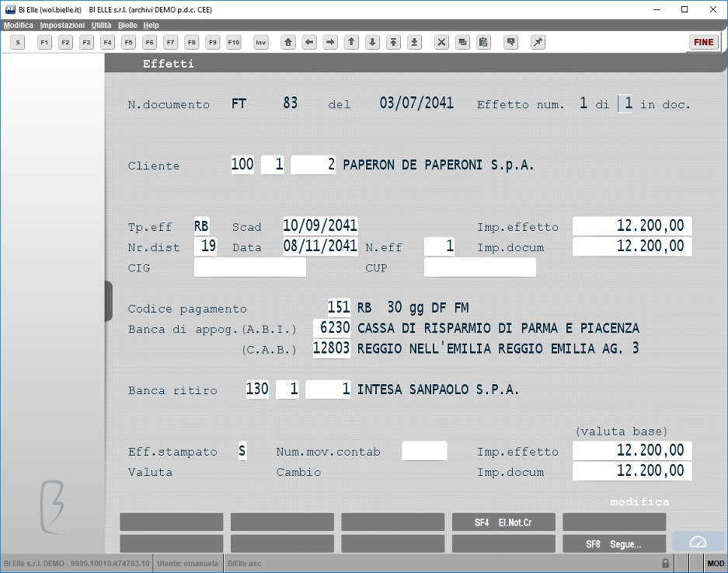728x573 pixels.
Task: Click the page-up (arrow to top bar) icon
Action: click(x=393, y=42)
